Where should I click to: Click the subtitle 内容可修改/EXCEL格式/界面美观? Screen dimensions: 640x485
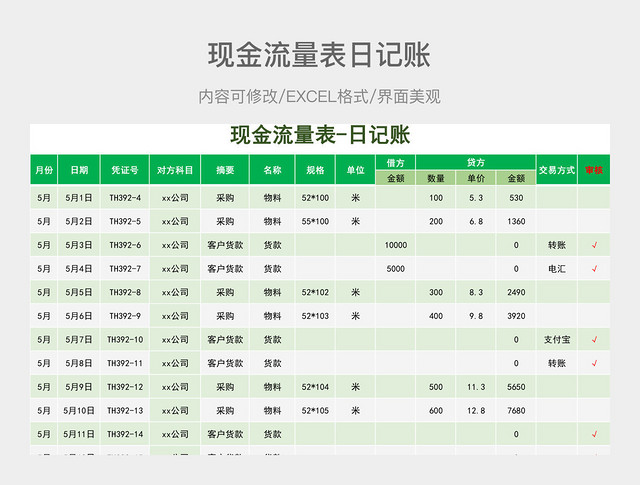tap(320, 97)
